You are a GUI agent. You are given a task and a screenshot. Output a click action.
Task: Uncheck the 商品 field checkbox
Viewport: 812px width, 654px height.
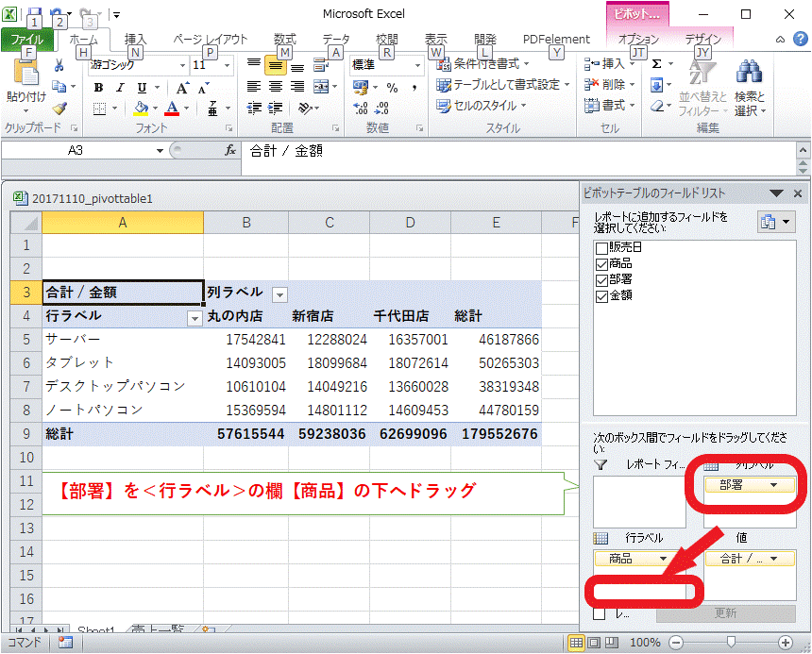[x=601, y=263]
